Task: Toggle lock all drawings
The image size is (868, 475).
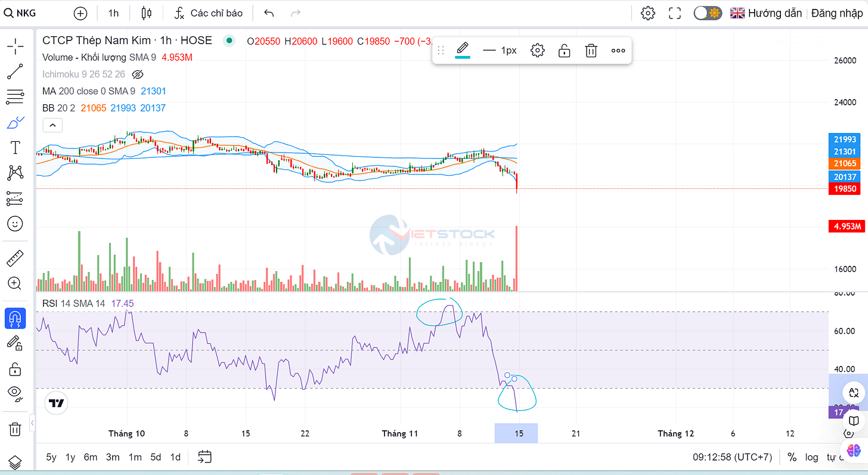Action: pyautogui.click(x=15, y=369)
